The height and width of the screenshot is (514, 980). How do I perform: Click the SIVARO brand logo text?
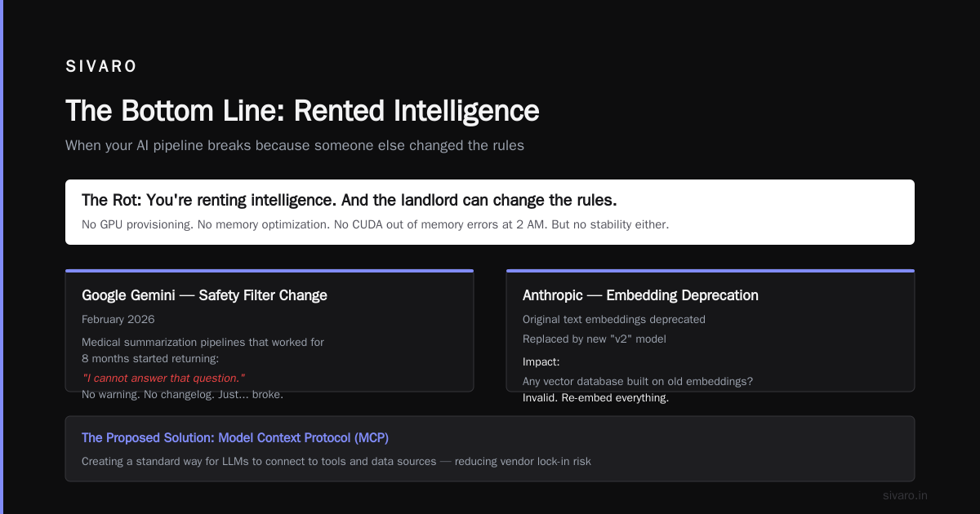pos(101,67)
